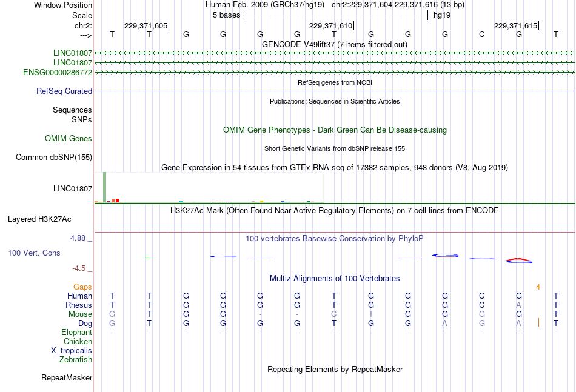Click the orange gap count 4
The height and width of the screenshot is (392, 576).
[538, 287]
